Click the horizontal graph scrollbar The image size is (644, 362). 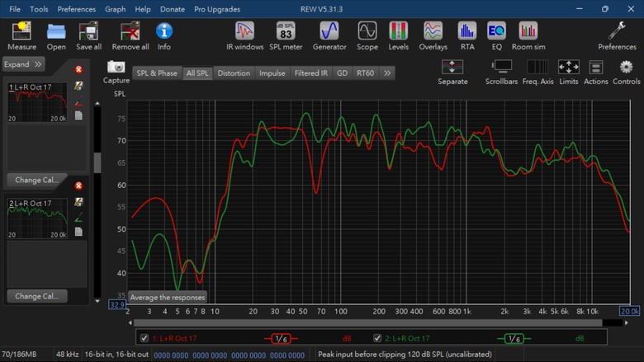[367, 323]
